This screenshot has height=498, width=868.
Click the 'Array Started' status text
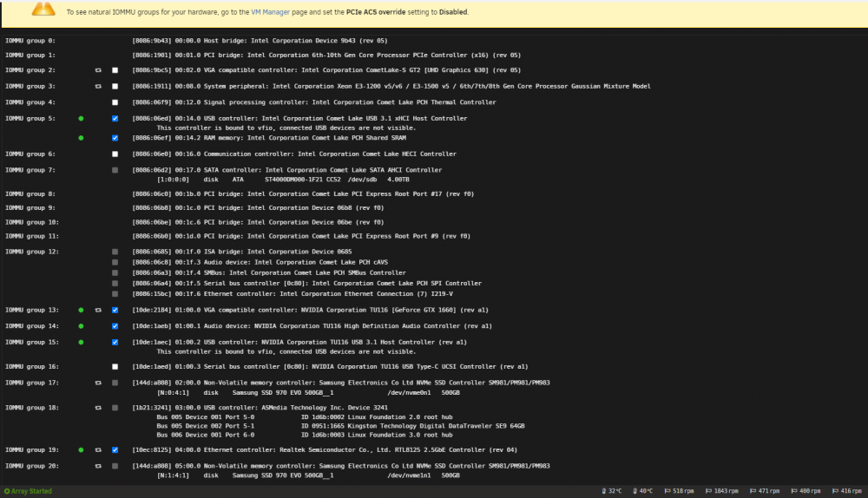(31, 491)
